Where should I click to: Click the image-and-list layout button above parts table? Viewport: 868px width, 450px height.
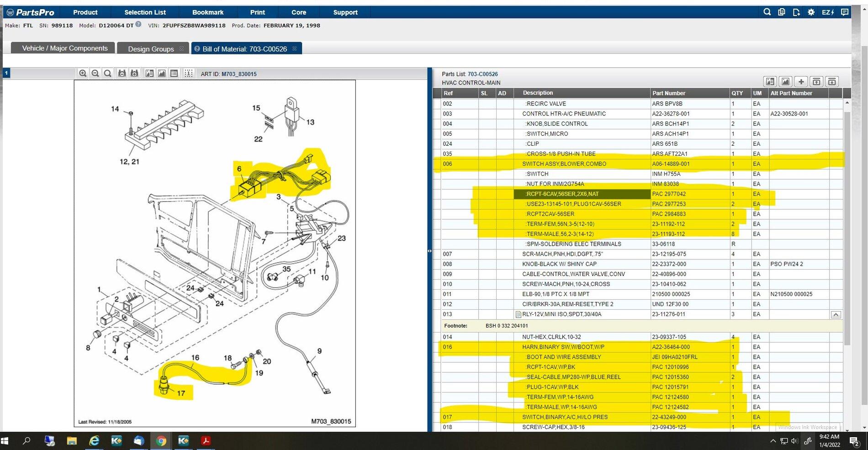point(770,82)
